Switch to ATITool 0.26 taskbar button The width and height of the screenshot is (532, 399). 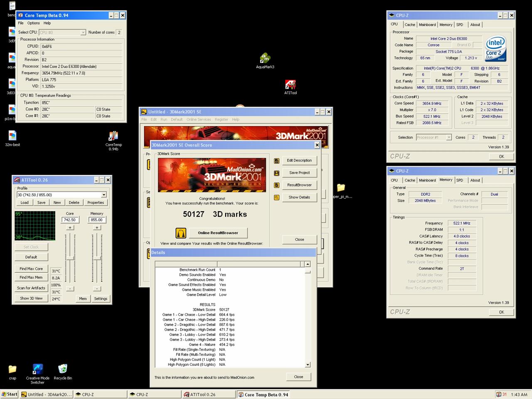click(208, 394)
